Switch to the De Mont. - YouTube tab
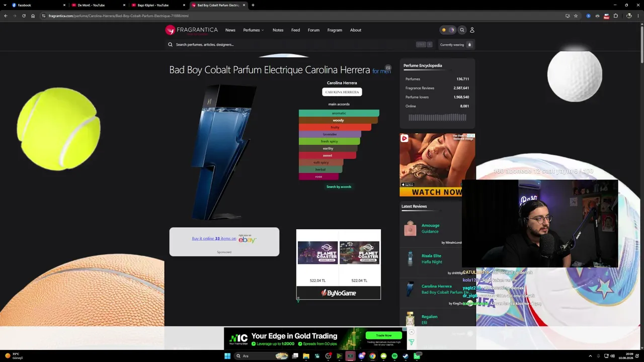Screen dimensions: 644x362 (x=98, y=5)
